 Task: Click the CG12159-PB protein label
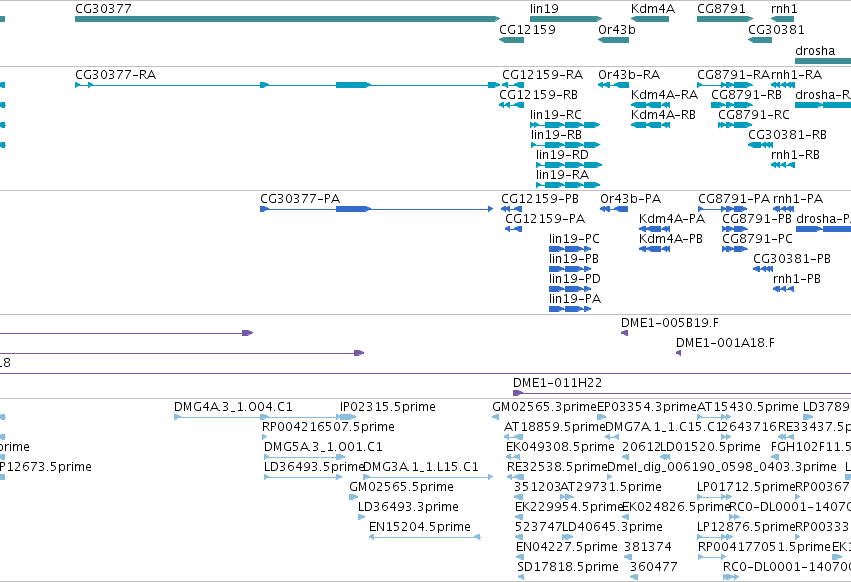(539, 199)
